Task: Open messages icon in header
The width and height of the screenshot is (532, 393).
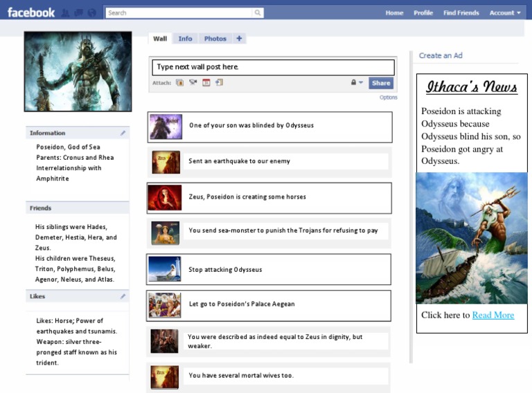Action: tap(79, 13)
